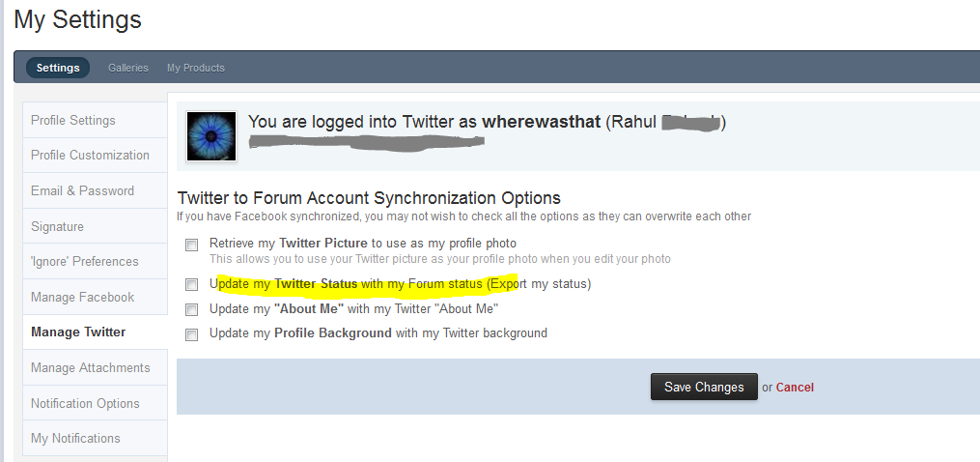Tick the Profile Background sync checkbox
The image size is (980, 462).
pyautogui.click(x=192, y=334)
